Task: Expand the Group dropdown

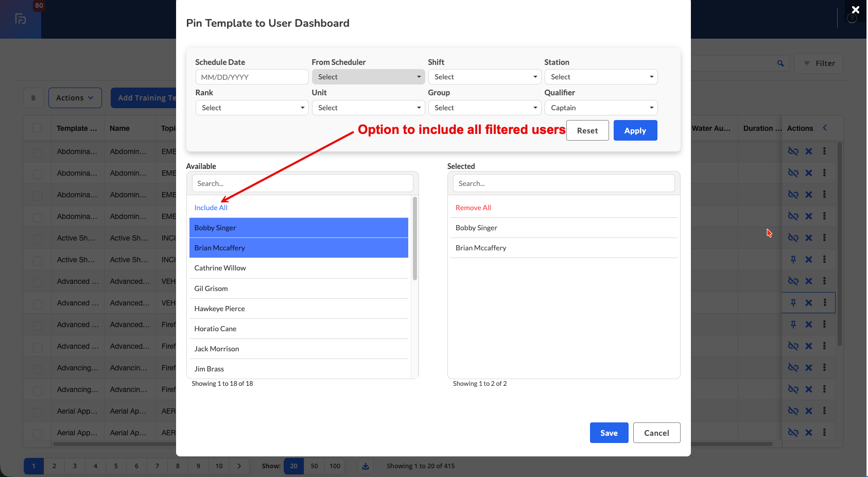Action: point(484,108)
